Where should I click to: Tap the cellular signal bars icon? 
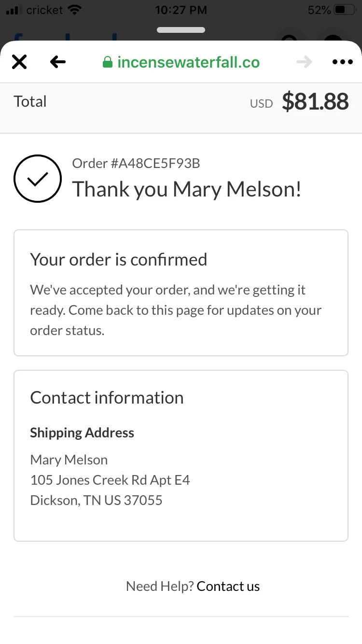tap(14, 10)
